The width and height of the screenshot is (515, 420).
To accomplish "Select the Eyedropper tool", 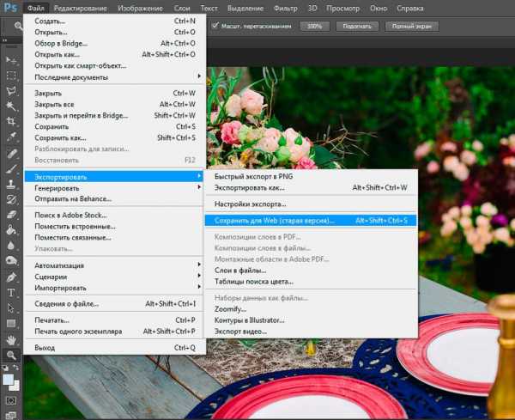I will [x=11, y=137].
